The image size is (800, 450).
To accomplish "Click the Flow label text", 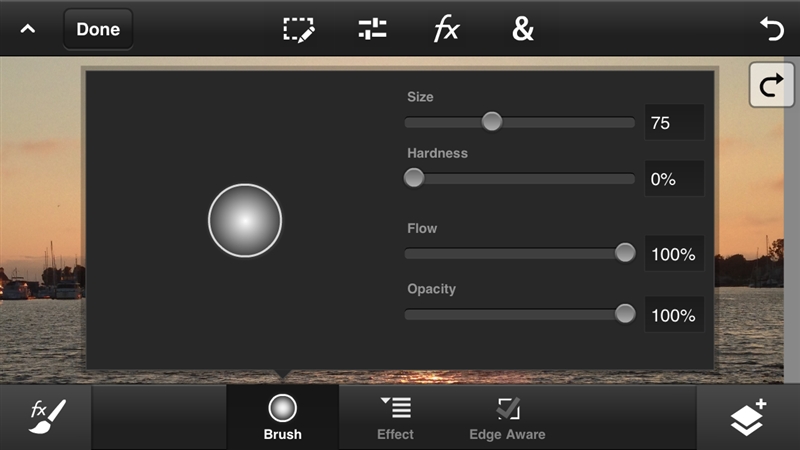I will 422,228.
